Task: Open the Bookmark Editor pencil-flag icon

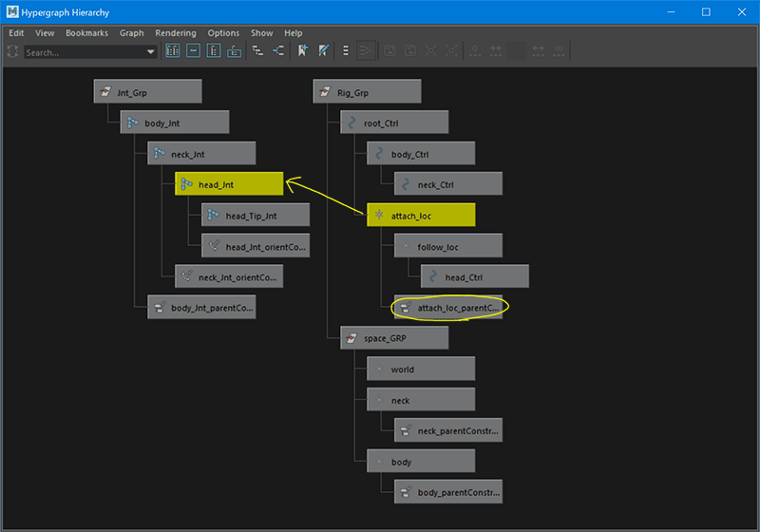Action: [323, 50]
